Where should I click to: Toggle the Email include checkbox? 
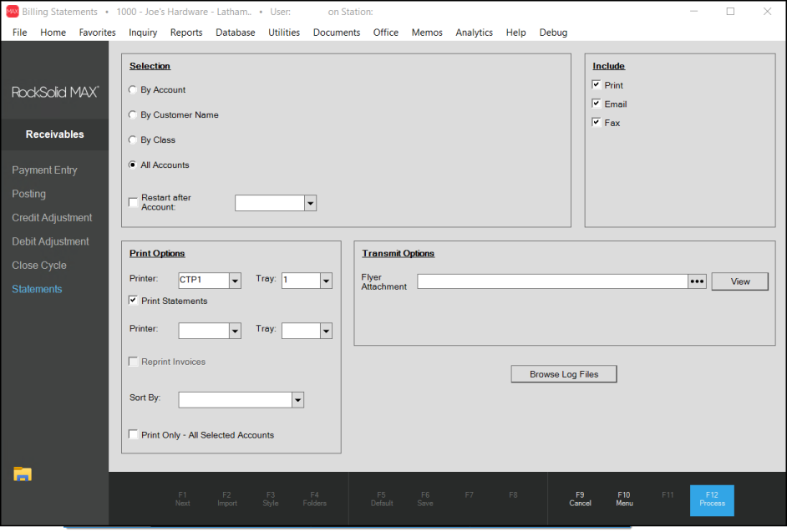click(597, 104)
